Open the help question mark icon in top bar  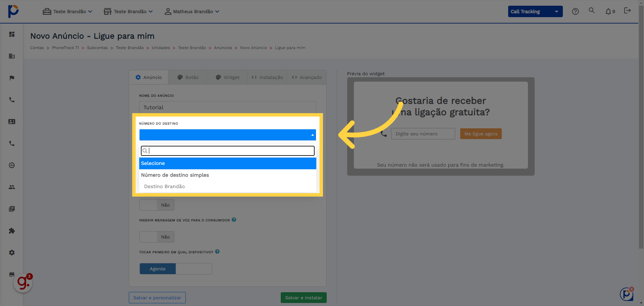click(x=575, y=11)
